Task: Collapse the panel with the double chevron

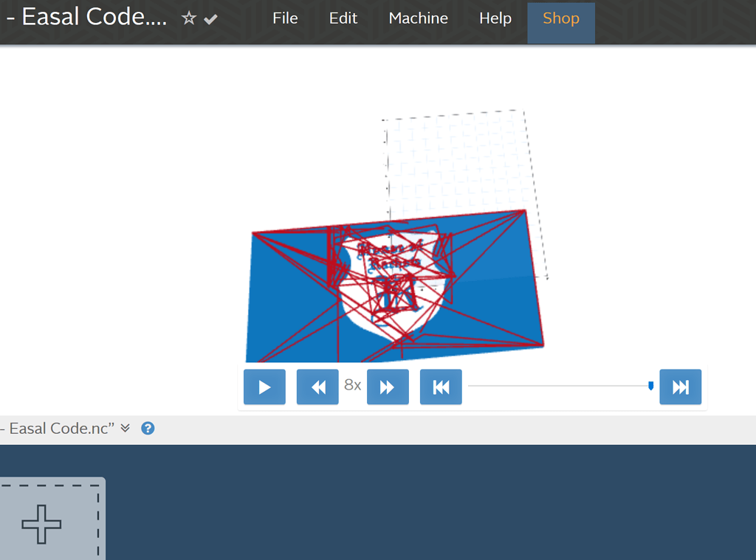Action: tap(125, 428)
